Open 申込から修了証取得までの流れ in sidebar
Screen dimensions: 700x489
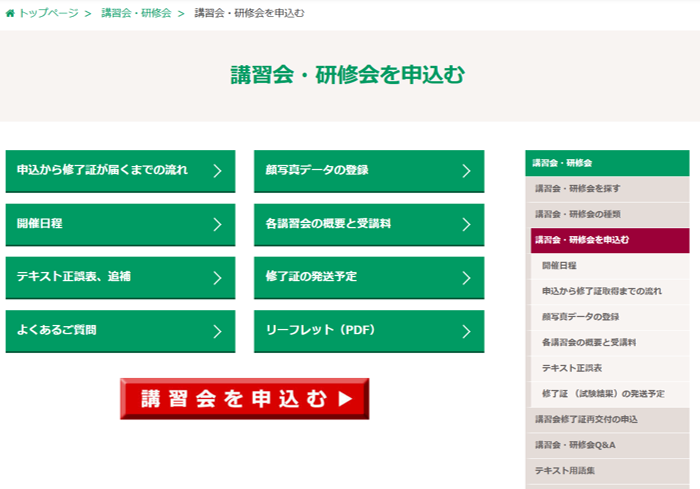[x=601, y=291]
